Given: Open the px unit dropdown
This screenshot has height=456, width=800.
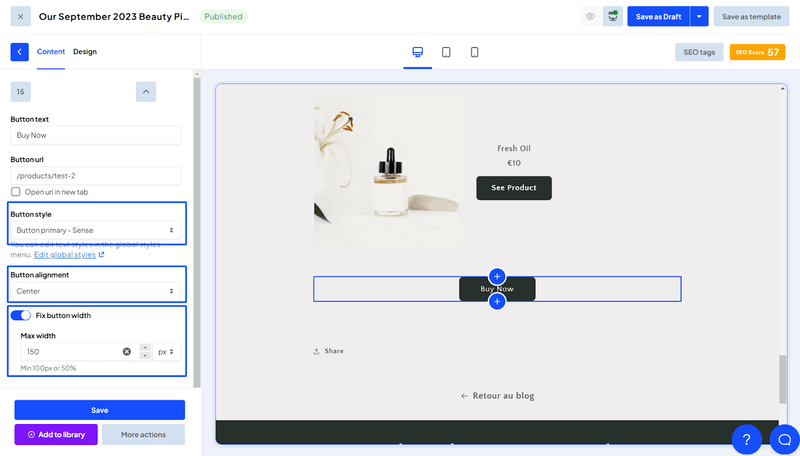Looking at the screenshot, I should [166, 351].
